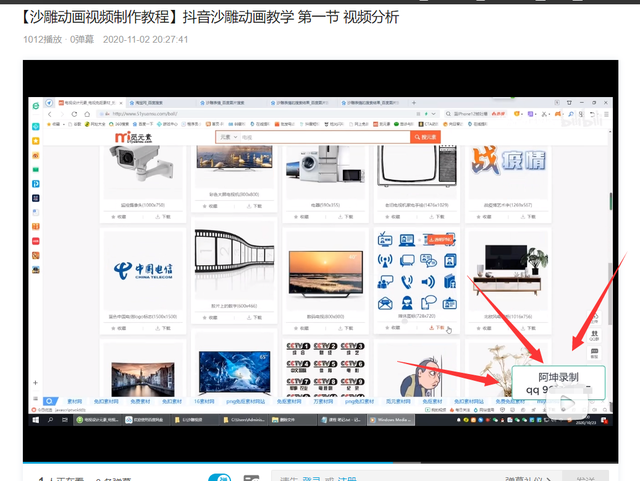Screen dimensions: 640x481
Task: Click the browser refresh icon
Action: tap(74, 114)
